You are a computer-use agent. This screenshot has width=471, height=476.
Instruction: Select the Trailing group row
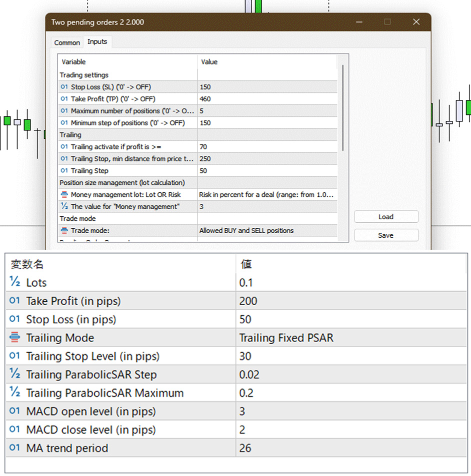[x=198, y=135]
